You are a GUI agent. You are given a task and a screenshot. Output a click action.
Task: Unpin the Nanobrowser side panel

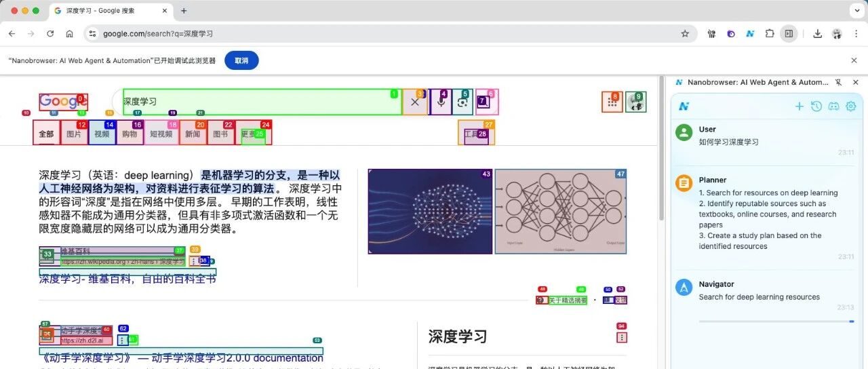point(839,82)
